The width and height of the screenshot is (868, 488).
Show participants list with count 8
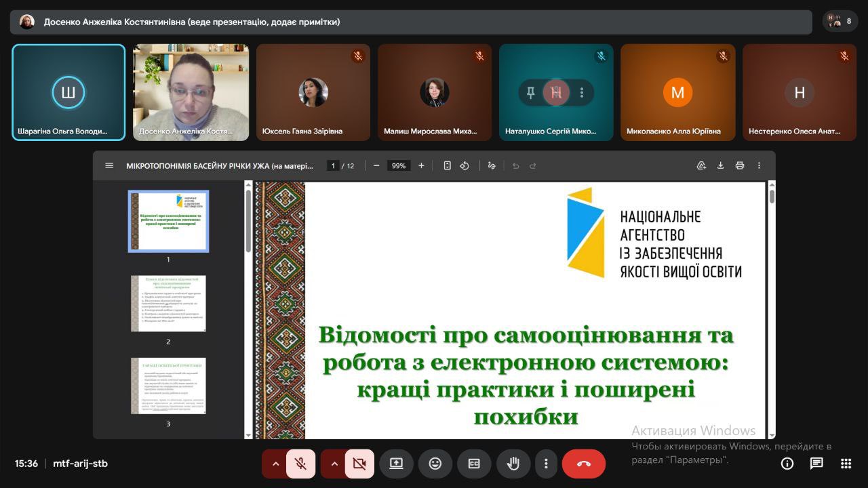840,21
